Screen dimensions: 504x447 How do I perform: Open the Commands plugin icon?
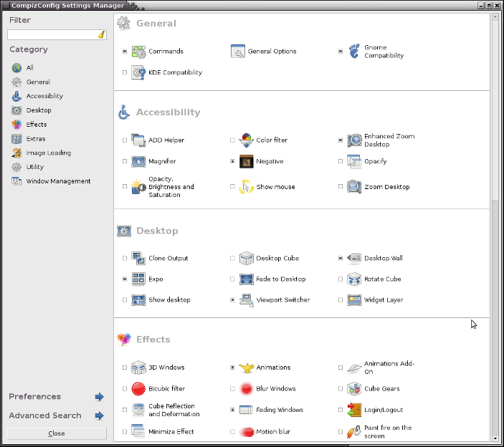click(139, 52)
